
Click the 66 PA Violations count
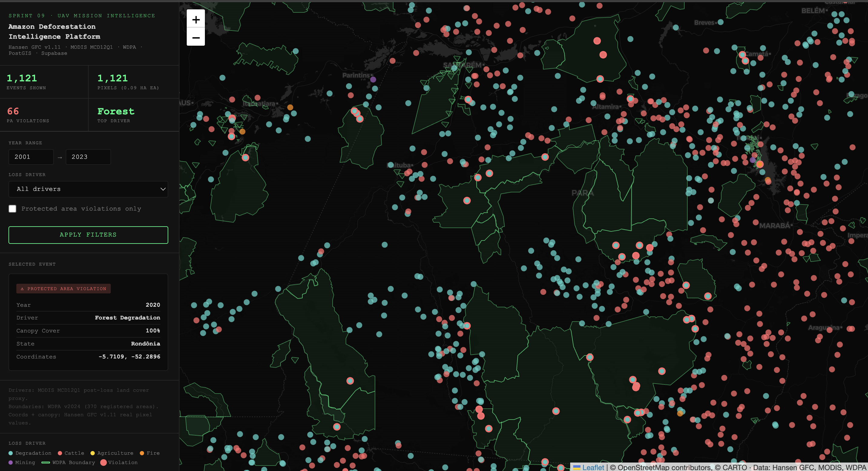(13, 111)
